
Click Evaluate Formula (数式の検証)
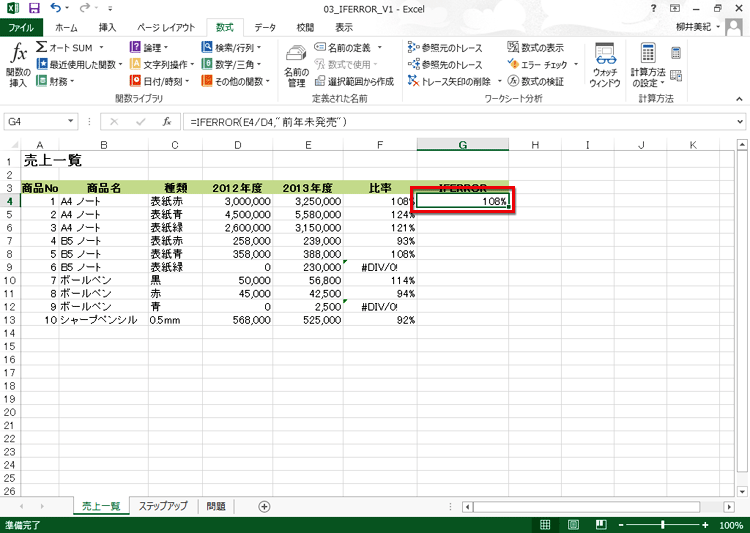pos(536,81)
